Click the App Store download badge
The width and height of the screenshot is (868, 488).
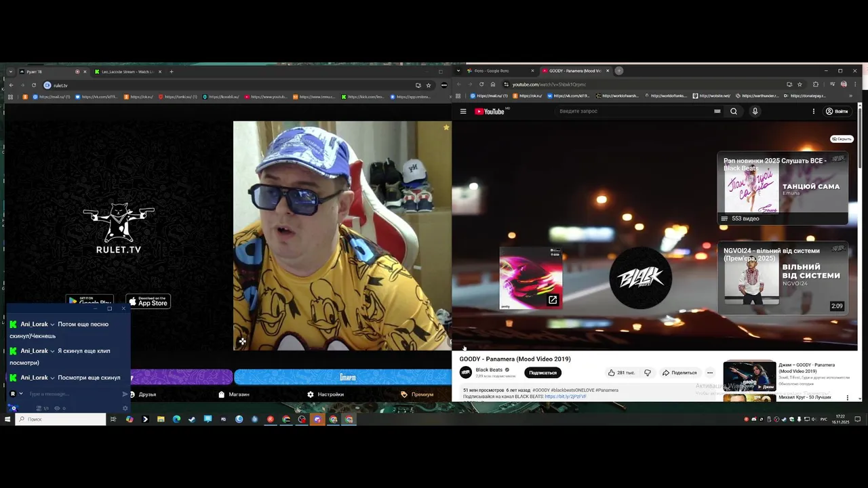click(148, 302)
